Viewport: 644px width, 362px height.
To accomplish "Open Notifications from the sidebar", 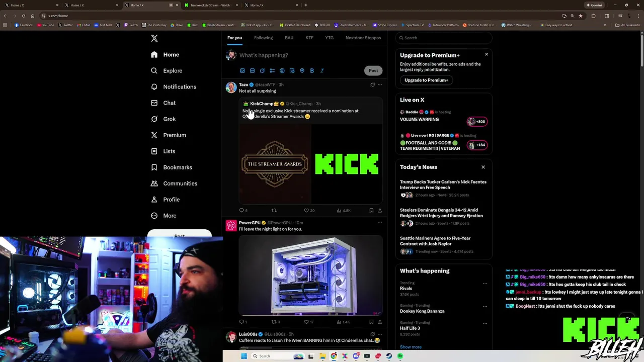I will click(x=174, y=87).
